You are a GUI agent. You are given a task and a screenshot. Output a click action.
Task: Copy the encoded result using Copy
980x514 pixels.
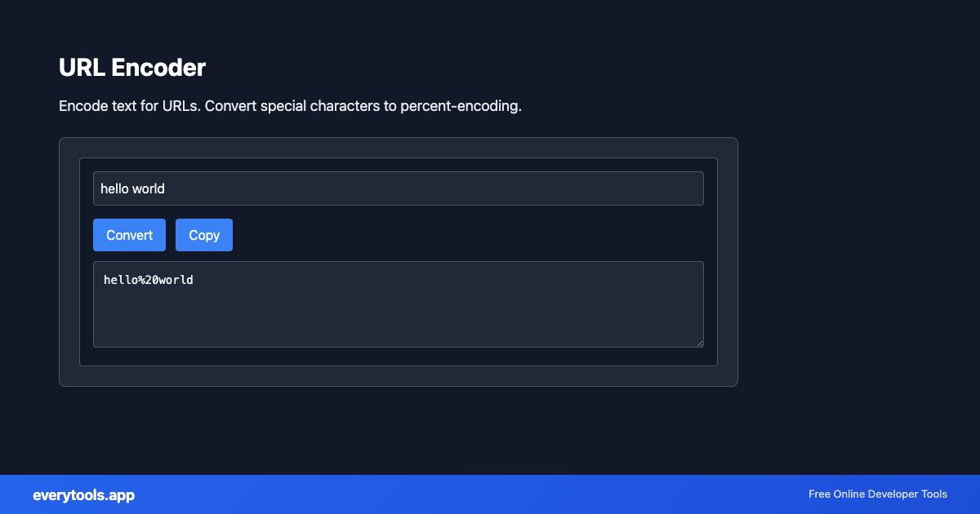tap(203, 235)
